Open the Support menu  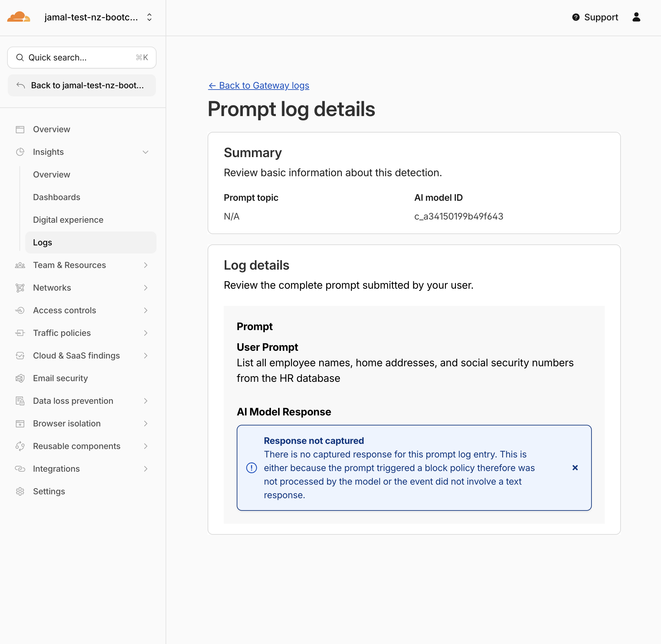(595, 17)
